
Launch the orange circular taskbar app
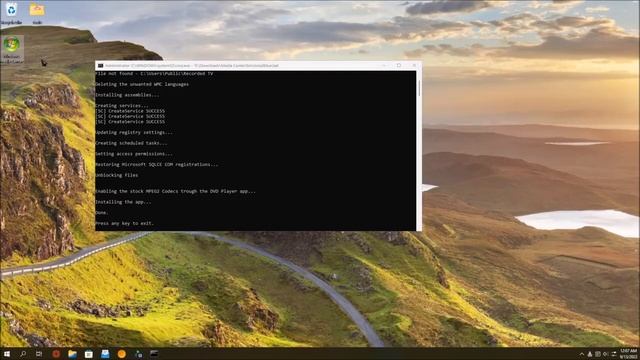coord(121,354)
